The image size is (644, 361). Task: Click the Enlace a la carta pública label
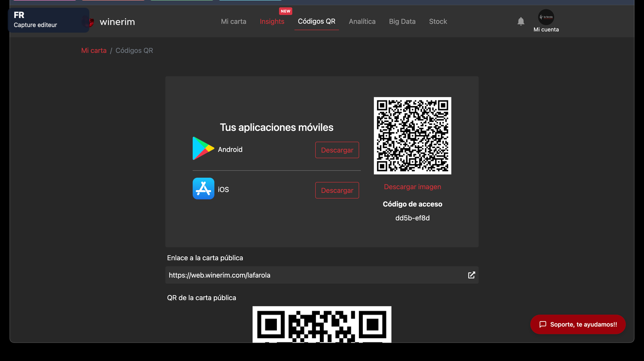[205, 258]
